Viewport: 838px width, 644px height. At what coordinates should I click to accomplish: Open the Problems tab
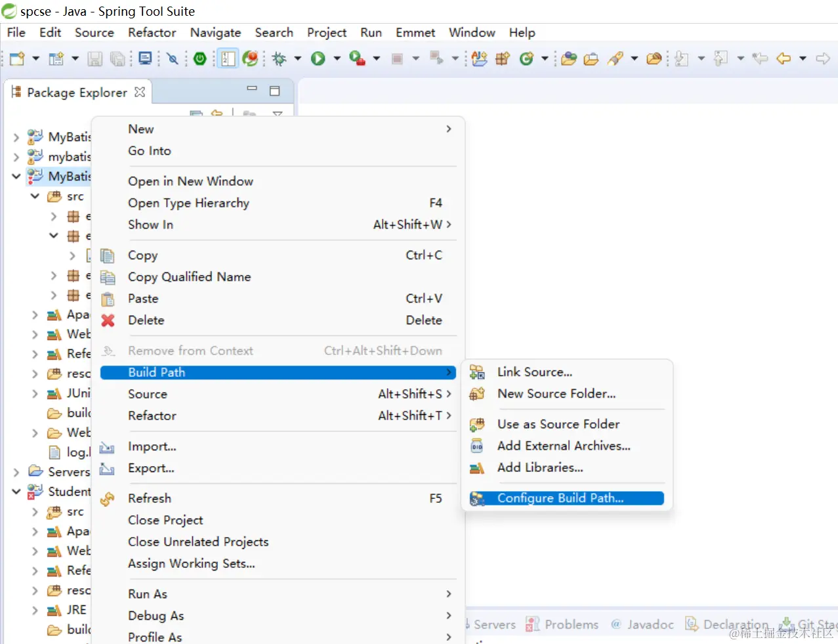click(x=563, y=624)
